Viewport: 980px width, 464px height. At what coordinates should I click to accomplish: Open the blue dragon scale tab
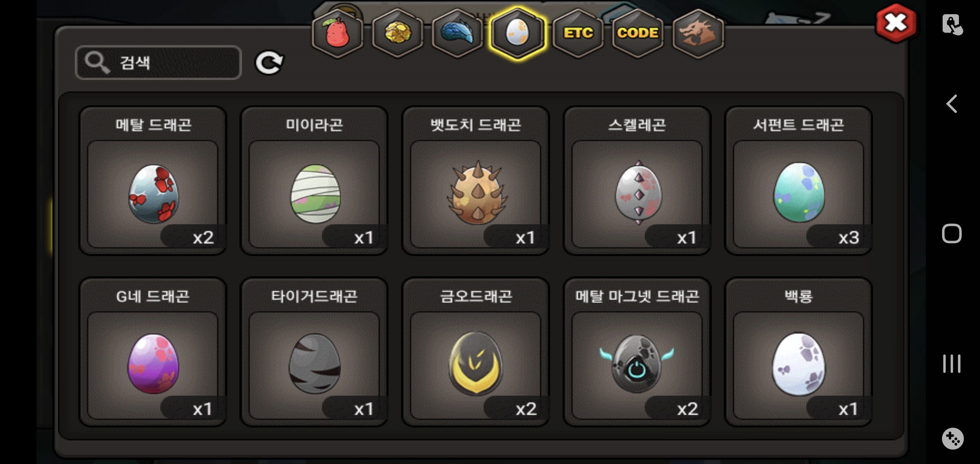457,34
